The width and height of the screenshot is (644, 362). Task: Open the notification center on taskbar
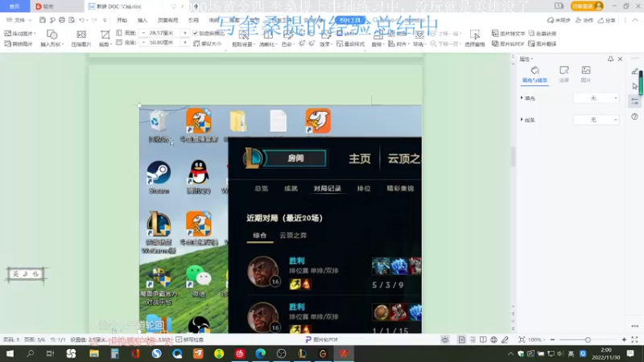[x=630, y=353]
